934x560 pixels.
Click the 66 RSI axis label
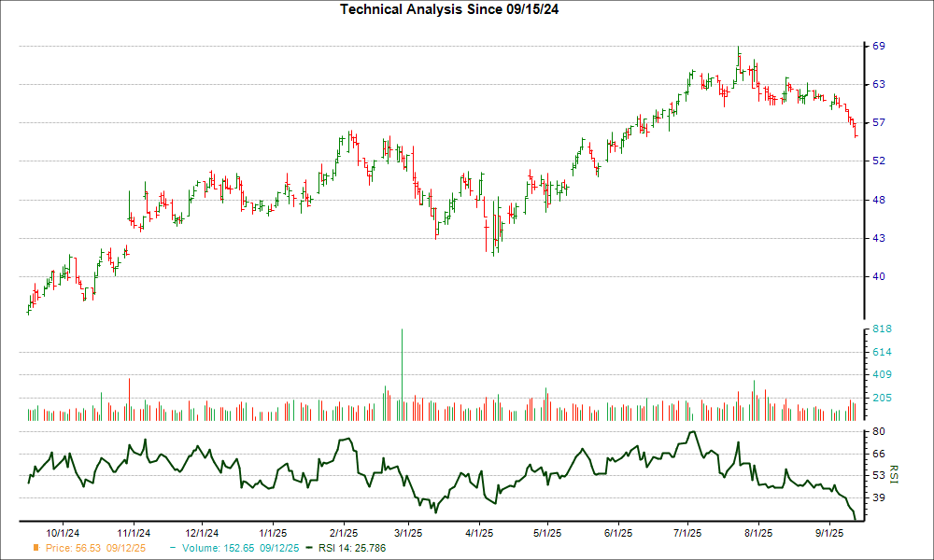(879, 454)
